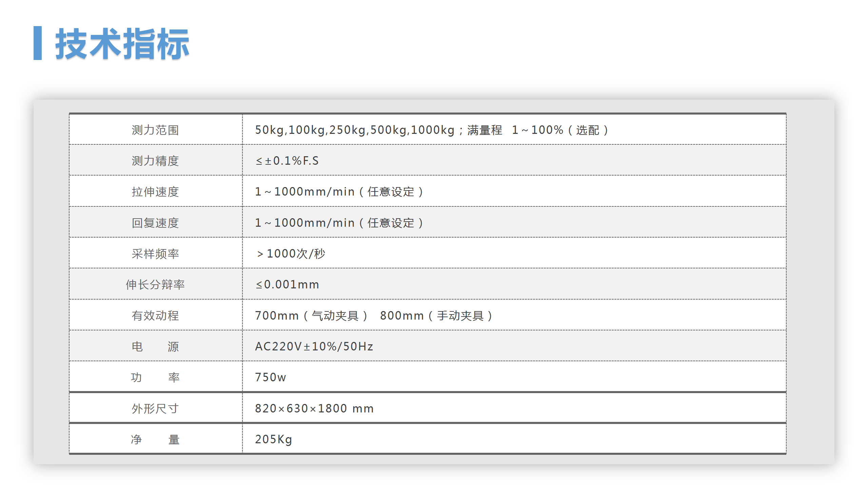Click the 700mm（气动夹具）stroke text
The height and width of the screenshot is (488, 868).
(311, 316)
